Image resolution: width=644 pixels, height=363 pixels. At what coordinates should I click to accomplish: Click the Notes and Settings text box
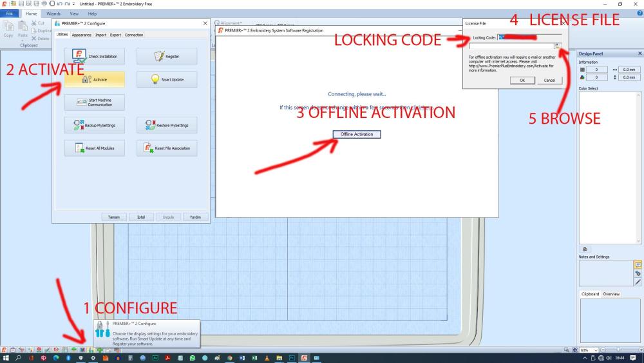[x=606, y=273]
